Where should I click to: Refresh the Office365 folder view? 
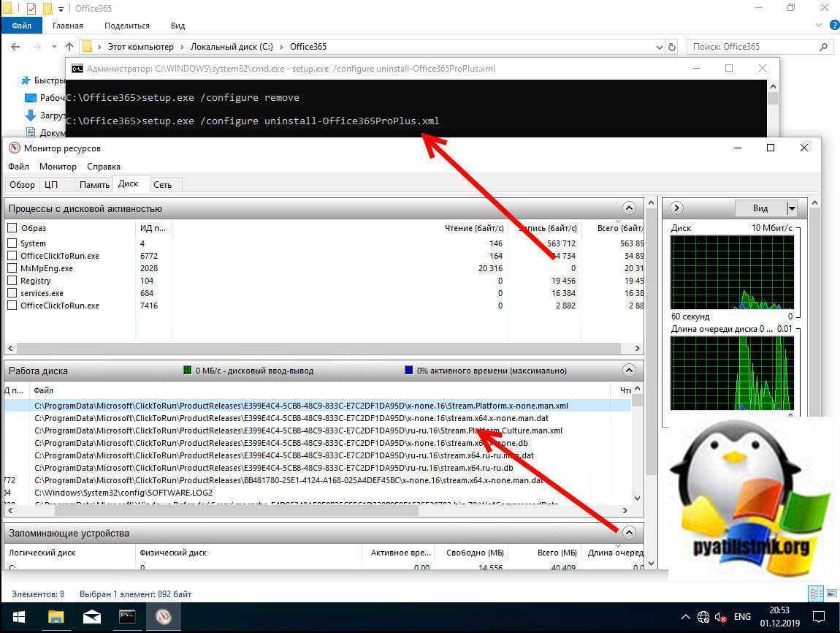tap(671, 46)
